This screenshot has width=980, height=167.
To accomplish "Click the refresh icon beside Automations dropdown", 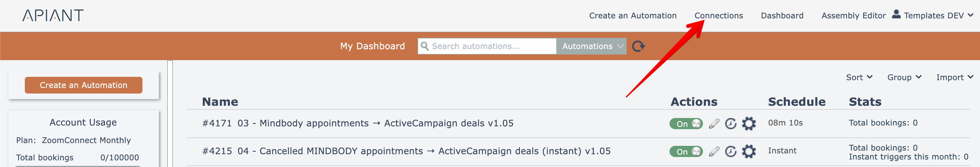I will (x=638, y=46).
